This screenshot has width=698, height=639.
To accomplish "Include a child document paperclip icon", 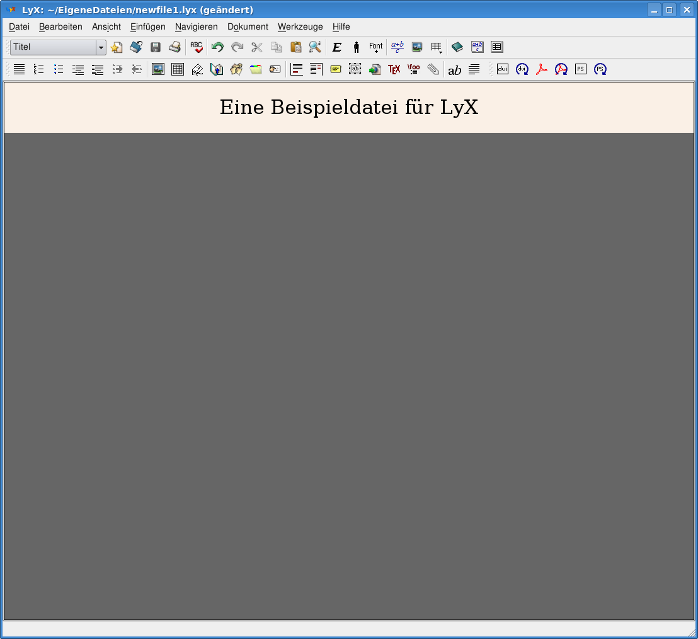I will [433, 69].
